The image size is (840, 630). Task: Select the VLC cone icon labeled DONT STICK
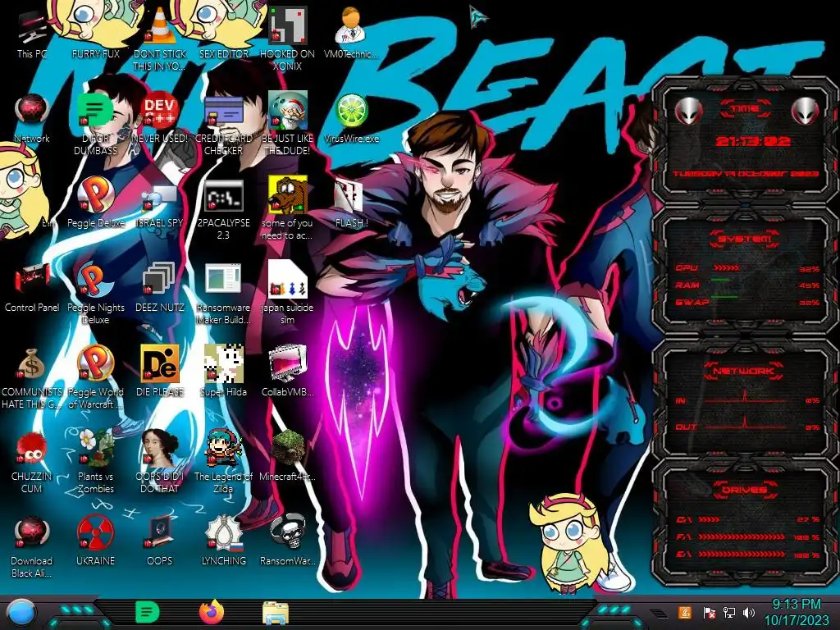[159, 27]
